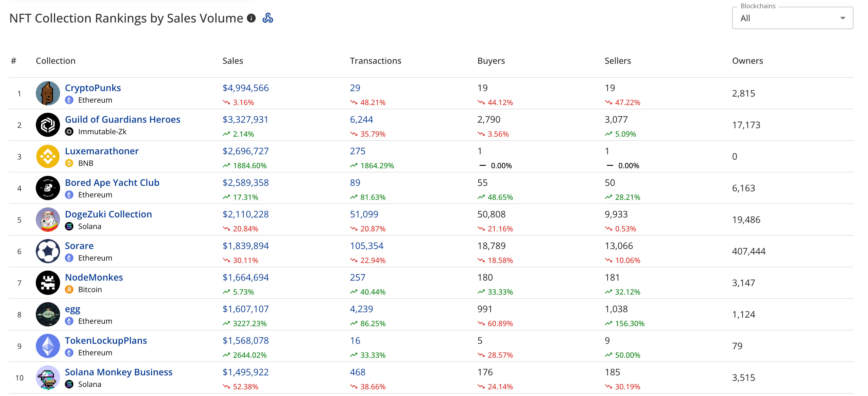The height and width of the screenshot is (396, 868).
Task: Click the NodeMonkes pixel avatar
Action: (48, 283)
